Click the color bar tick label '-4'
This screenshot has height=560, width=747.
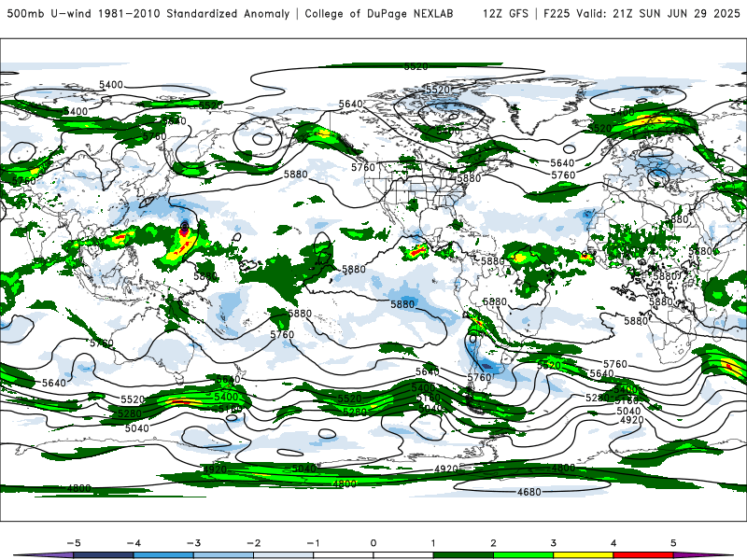(x=134, y=543)
